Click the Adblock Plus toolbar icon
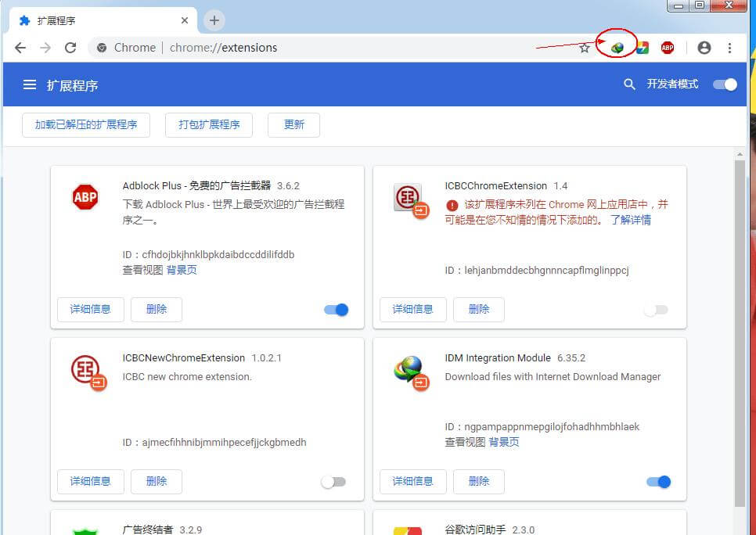 click(667, 48)
